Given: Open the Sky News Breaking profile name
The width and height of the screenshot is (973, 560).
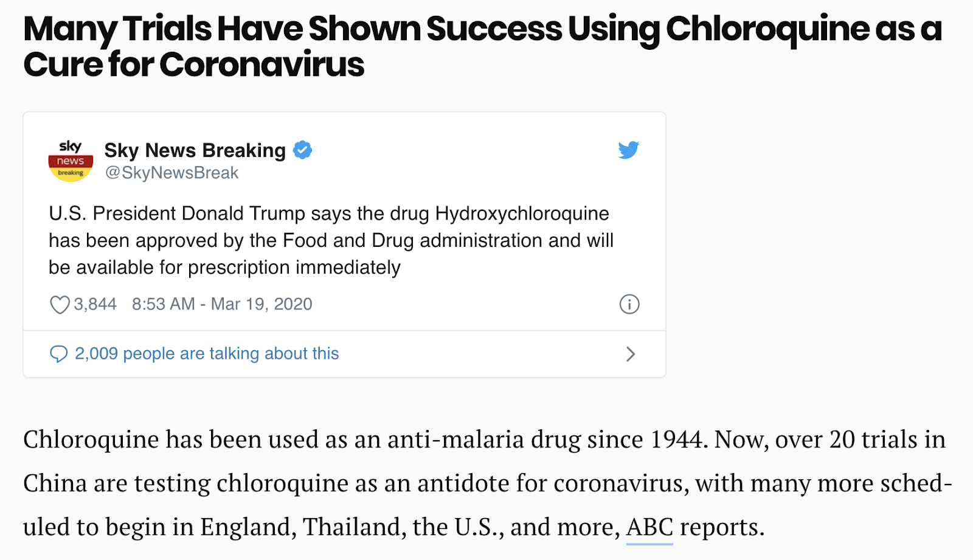Looking at the screenshot, I should tap(195, 150).
